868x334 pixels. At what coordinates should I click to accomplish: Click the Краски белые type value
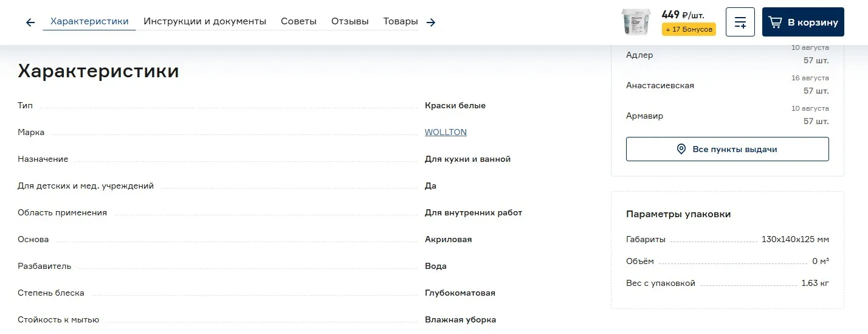pos(455,105)
